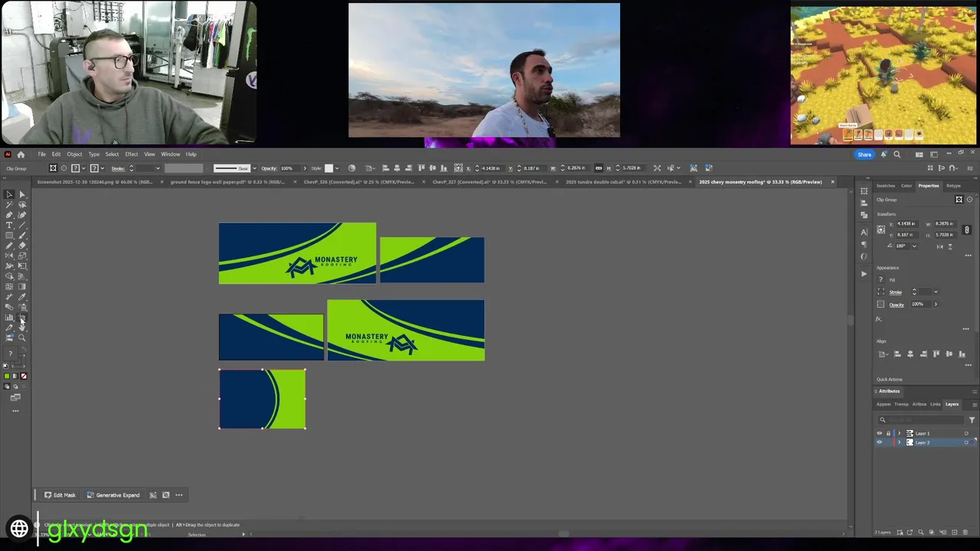This screenshot has width=980, height=551.
Task: Switch to the Swatches panel tab
Action: coord(886,185)
